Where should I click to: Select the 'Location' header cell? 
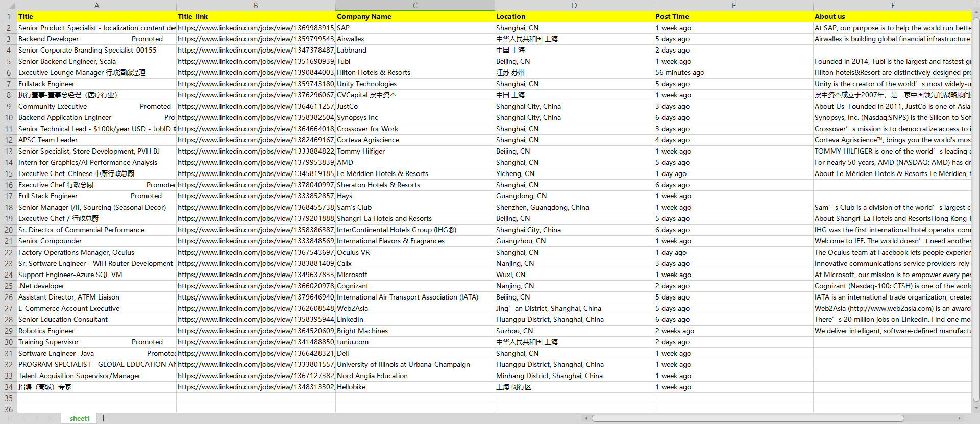[574, 16]
